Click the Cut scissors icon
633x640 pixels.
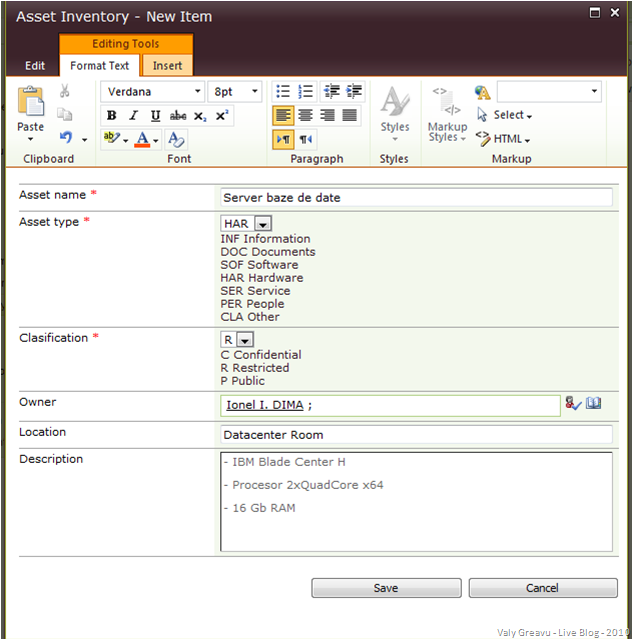coord(65,91)
